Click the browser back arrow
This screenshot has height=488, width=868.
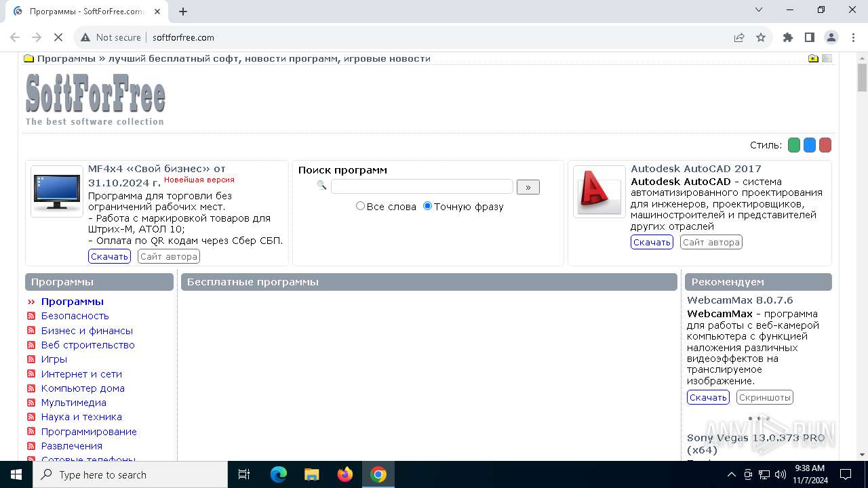15,37
